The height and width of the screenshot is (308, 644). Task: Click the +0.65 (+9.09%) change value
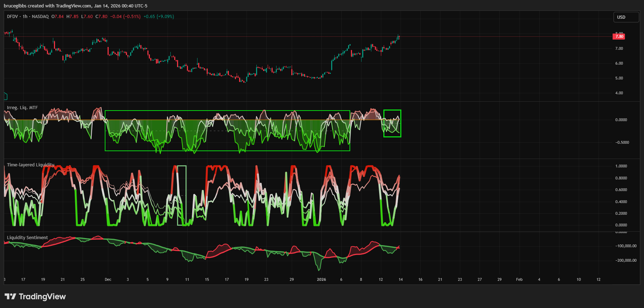point(159,17)
